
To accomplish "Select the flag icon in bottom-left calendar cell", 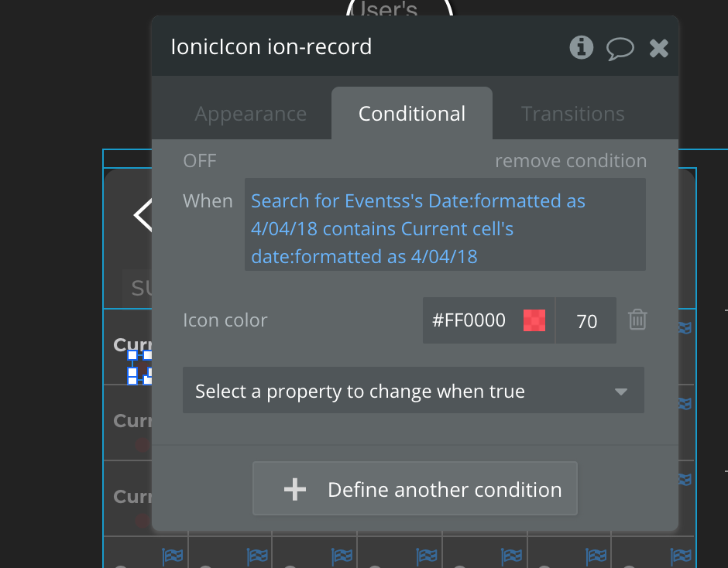I will point(172,555).
